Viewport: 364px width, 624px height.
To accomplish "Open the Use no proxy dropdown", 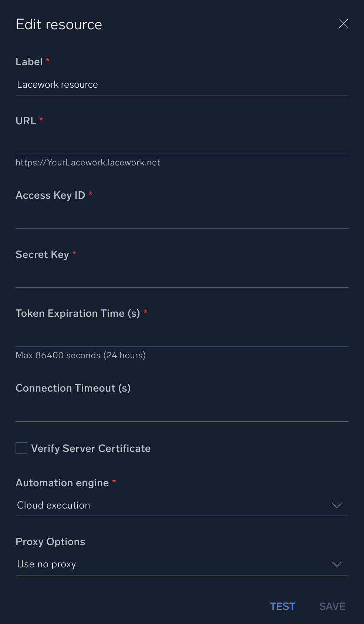I will pyautogui.click(x=174, y=564).
